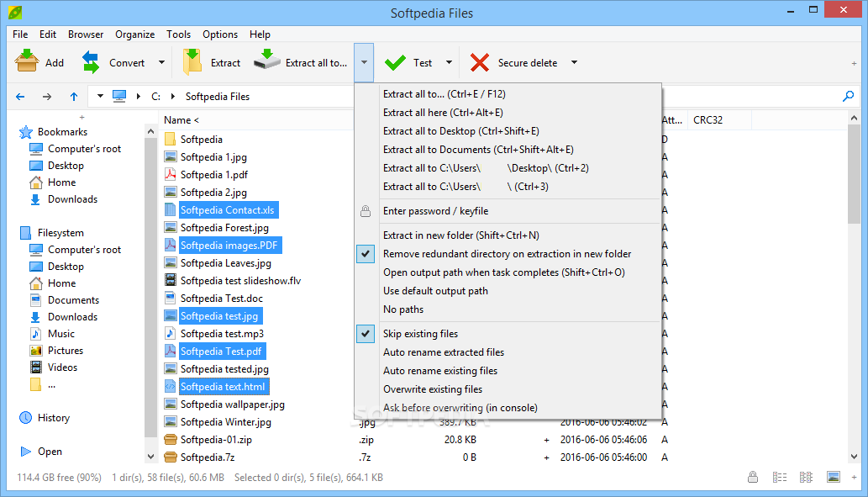Screen dimensions: 868x497
Task: Choose Enter password / keyfile entry
Action: 435,211
